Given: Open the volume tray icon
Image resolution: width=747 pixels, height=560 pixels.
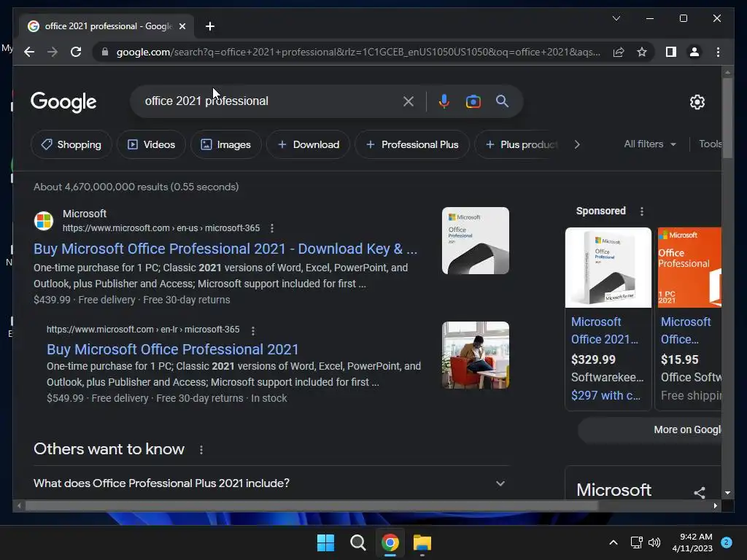Looking at the screenshot, I should 654,542.
